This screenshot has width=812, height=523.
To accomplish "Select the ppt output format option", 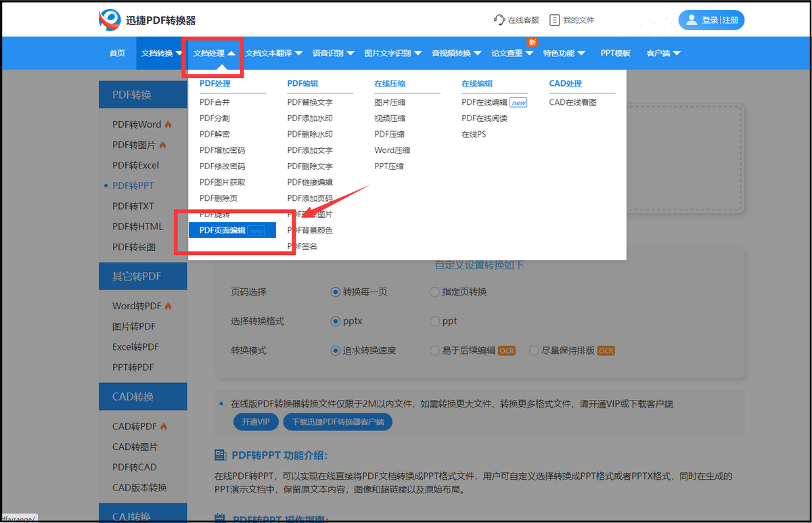I will pos(433,321).
